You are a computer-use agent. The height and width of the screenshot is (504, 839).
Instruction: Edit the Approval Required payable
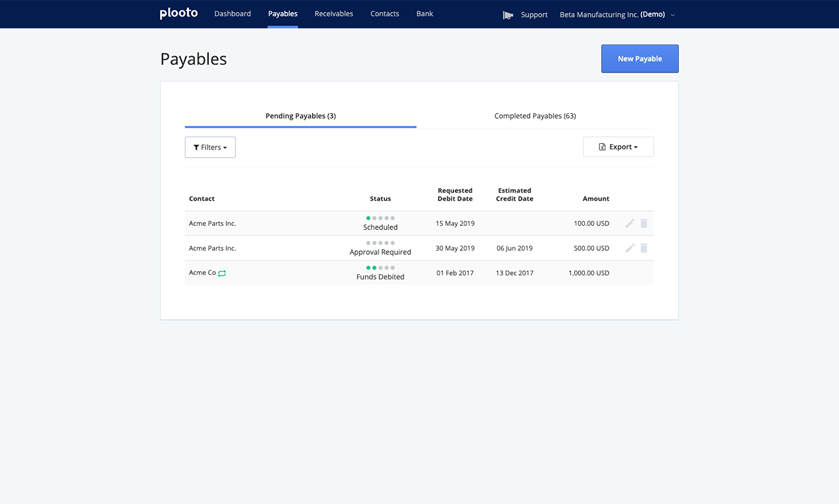pos(630,248)
